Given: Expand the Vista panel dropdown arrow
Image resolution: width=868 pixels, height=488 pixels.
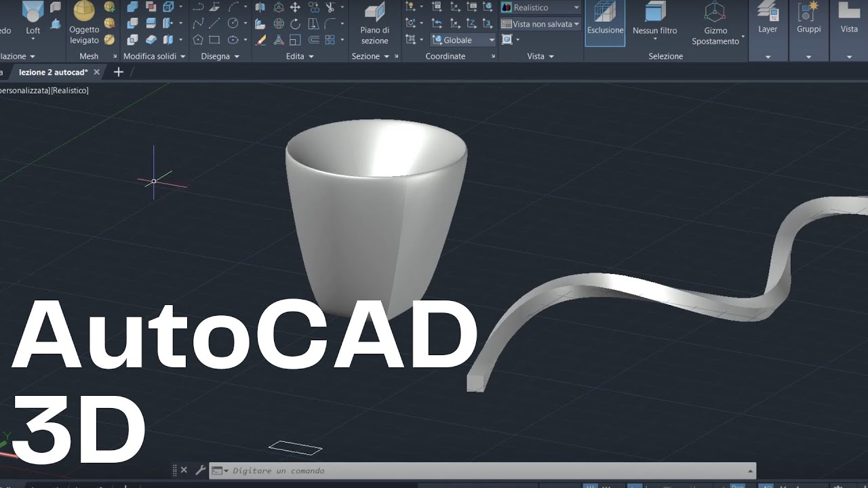Looking at the screenshot, I should pyautogui.click(x=551, y=56).
